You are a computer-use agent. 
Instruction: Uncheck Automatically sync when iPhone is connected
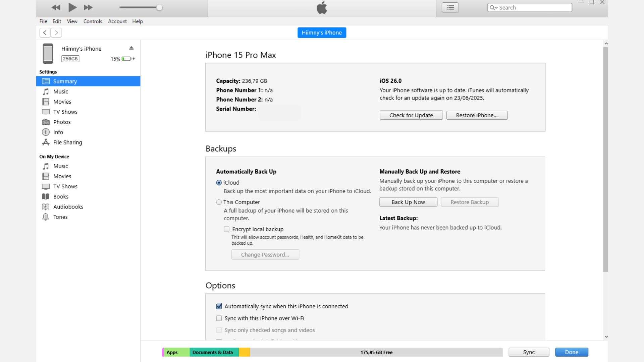coord(219,306)
